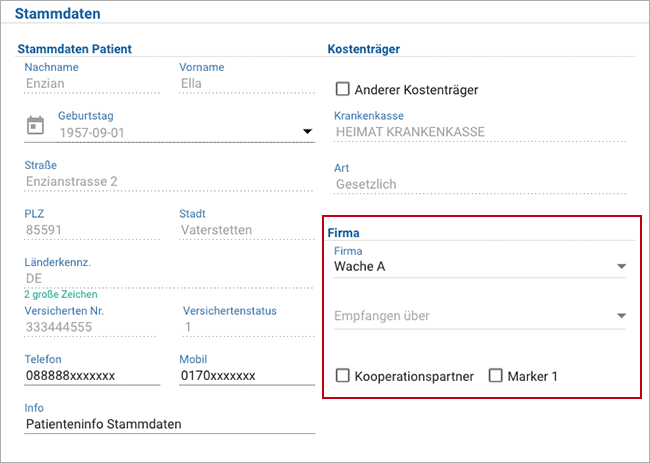
Task: Select the Versichertenstatus field
Action: click(x=249, y=327)
